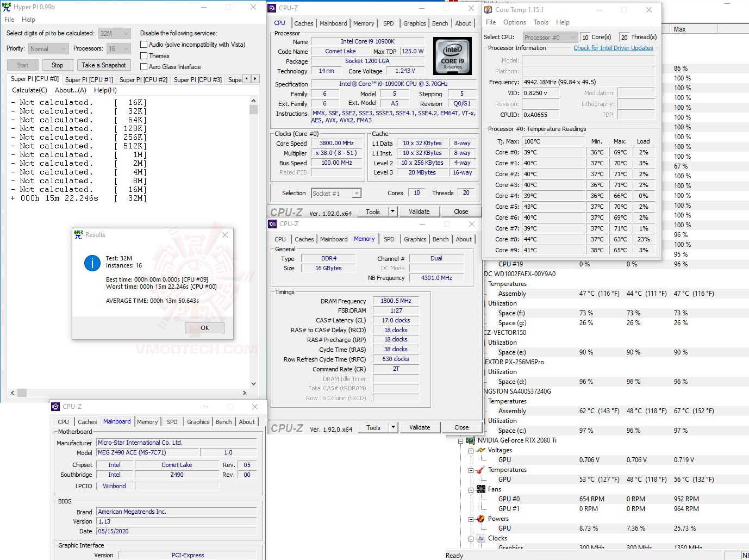Click the Core Temp VID value field
Image resolution: width=749 pixels, height=560 pixels.
(x=542, y=93)
